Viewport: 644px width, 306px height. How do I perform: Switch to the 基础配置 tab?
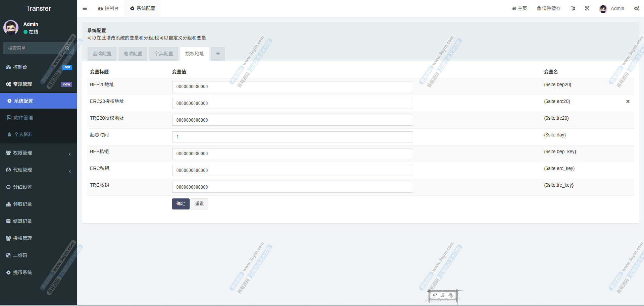point(102,54)
